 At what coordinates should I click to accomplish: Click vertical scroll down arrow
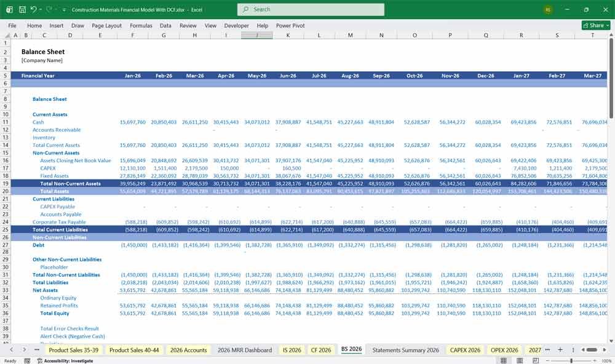point(611,341)
